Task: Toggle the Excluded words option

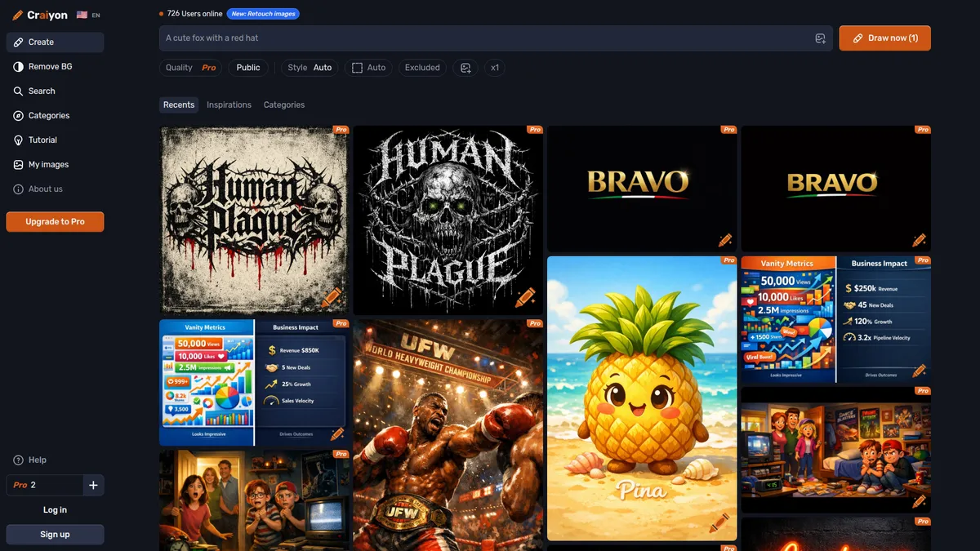Action: click(x=422, y=68)
